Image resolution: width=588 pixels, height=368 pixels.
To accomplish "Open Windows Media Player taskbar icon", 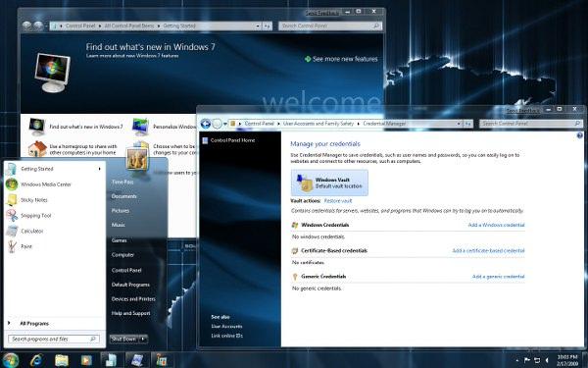I will (x=86, y=360).
